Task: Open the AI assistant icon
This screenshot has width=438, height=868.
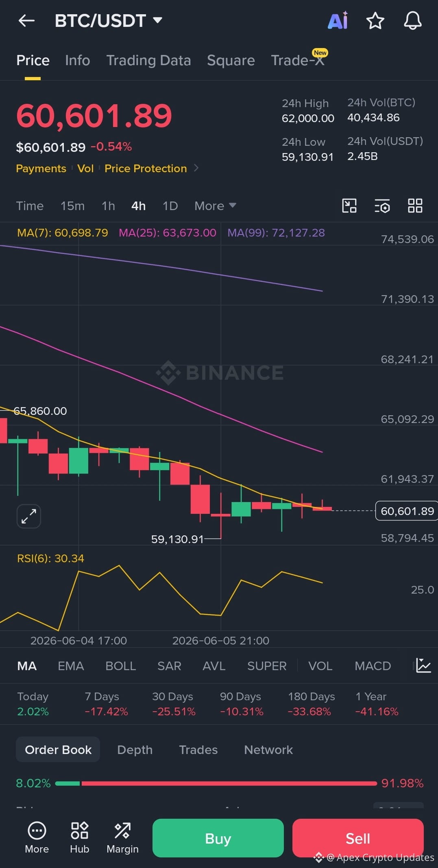Action: [x=338, y=20]
